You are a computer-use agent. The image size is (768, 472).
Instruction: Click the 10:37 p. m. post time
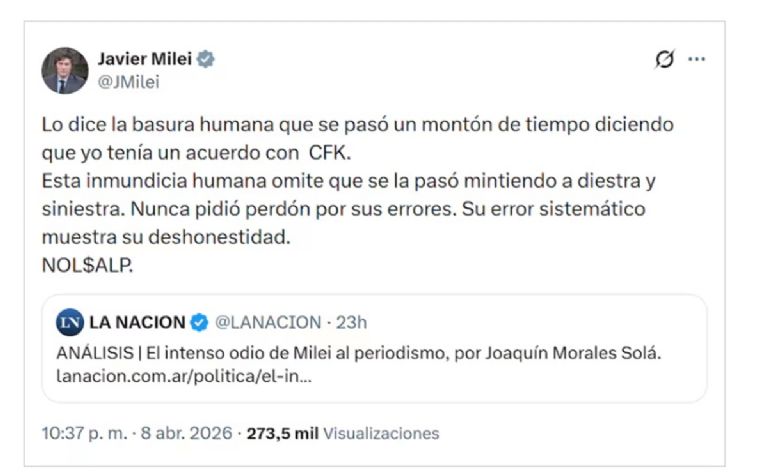click(x=83, y=433)
